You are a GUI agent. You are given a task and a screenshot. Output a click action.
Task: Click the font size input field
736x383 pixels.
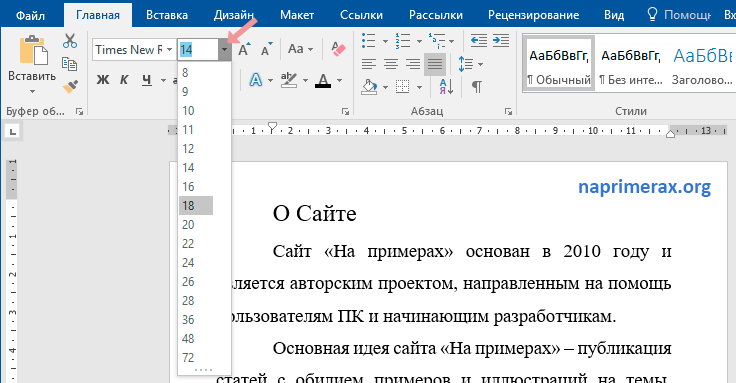tap(198, 49)
